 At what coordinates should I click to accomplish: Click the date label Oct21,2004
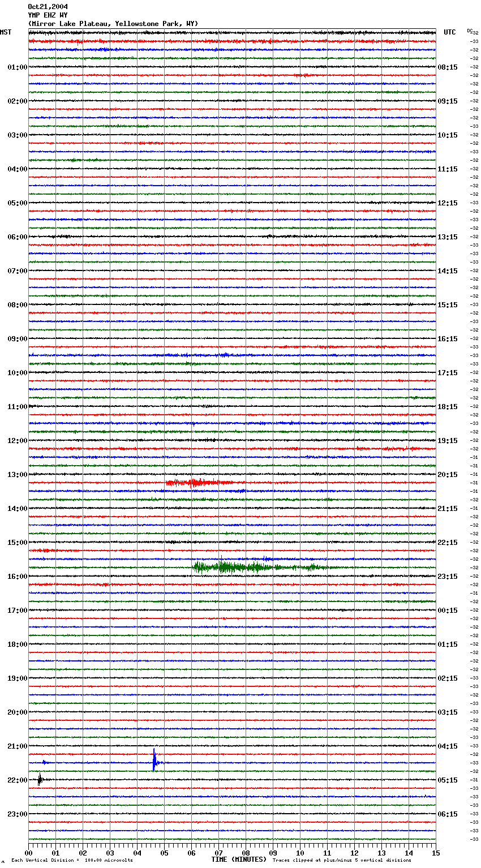[x=48, y=7]
